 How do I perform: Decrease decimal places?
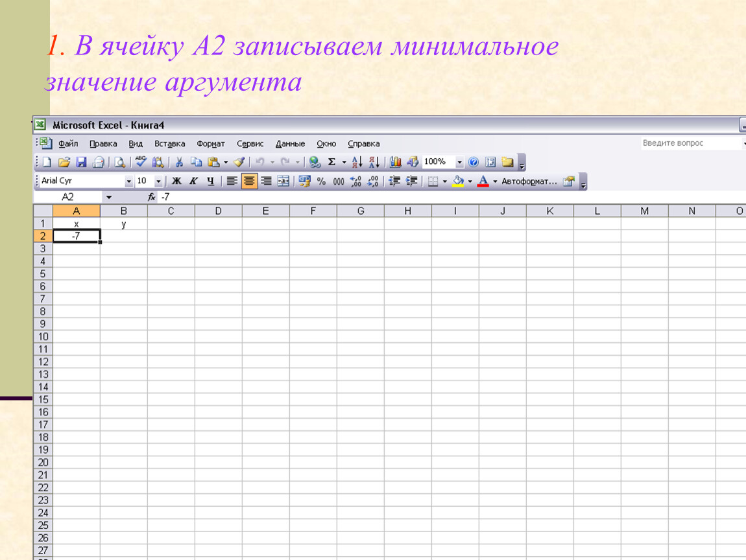[373, 181]
